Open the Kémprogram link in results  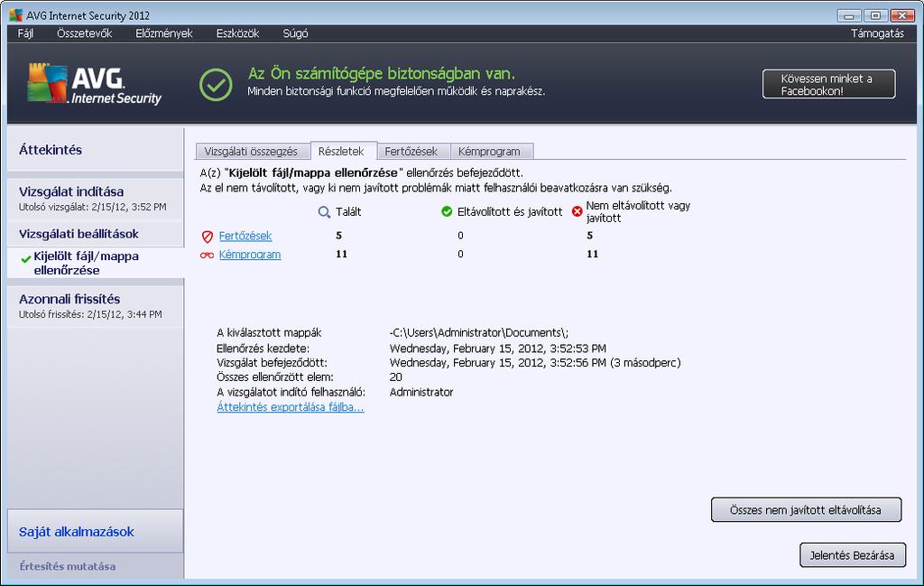point(250,255)
